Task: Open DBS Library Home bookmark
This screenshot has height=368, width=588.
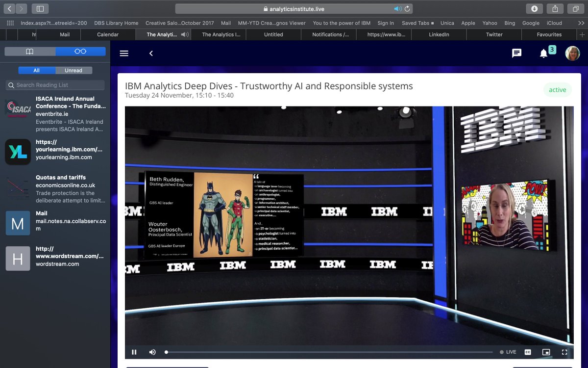Action: point(117,23)
